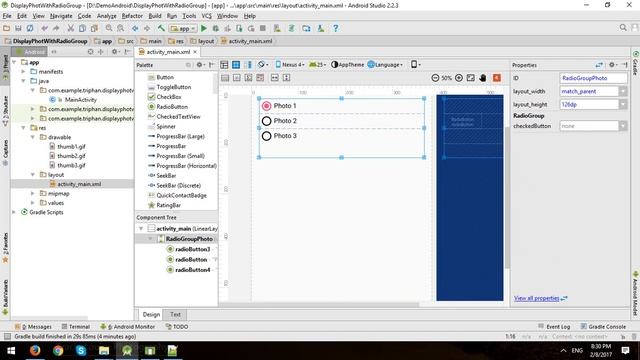Screen dimensions: 640x360
Task: Select MainActivity in the project tree
Action: 73,100
